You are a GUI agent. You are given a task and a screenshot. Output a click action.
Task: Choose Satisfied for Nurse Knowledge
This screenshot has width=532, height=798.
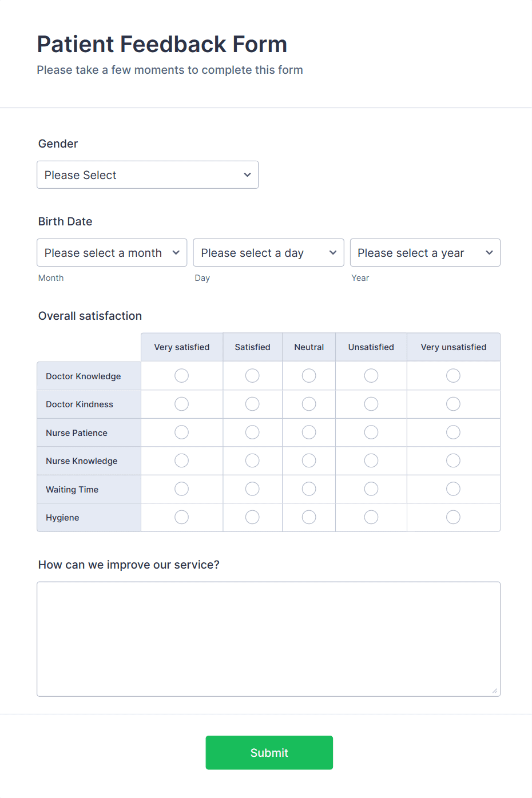point(252,460)
